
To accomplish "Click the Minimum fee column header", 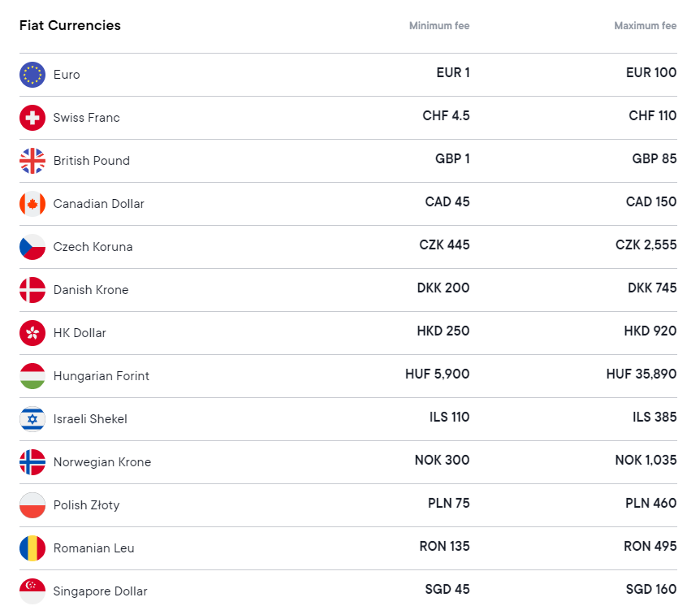I will 439,26.
